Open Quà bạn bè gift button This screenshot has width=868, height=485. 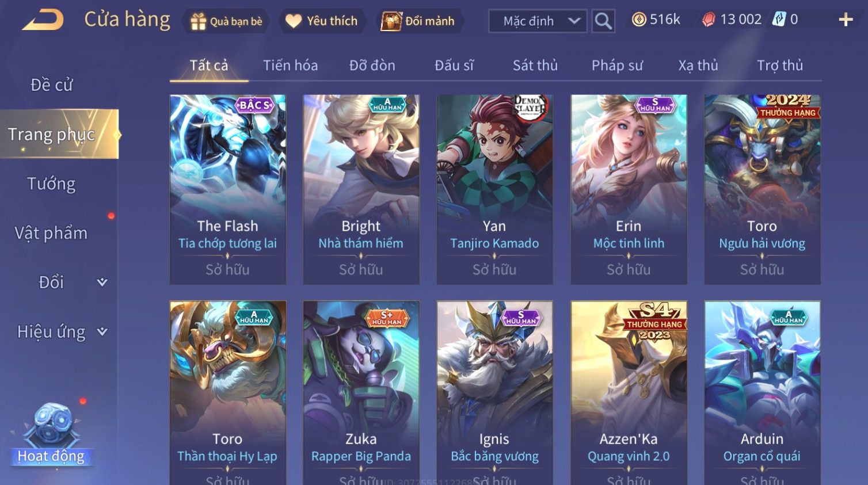226,21
